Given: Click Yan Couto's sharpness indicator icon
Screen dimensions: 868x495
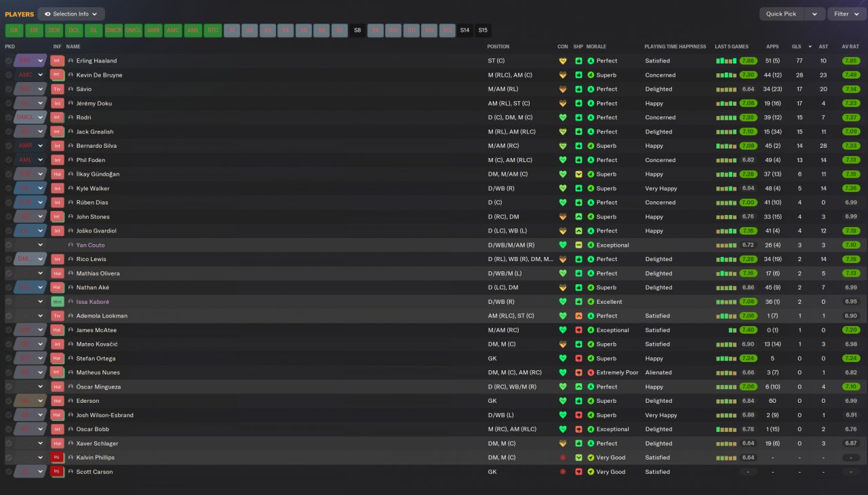Looking at the screenshot, I should point(578,245).
